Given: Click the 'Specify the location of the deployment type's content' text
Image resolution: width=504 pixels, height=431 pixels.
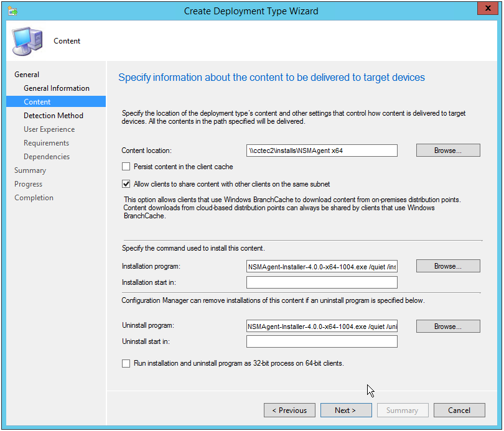Looking at the screenshot, I should (294, 117).
